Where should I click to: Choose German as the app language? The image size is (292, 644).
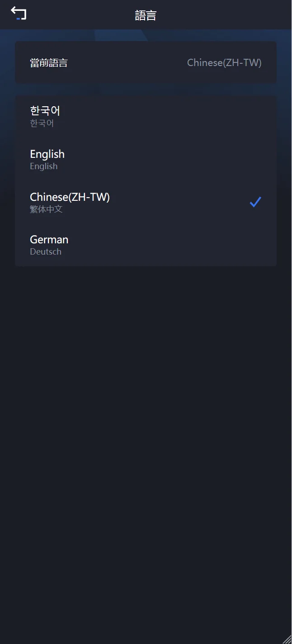(49, 240)
